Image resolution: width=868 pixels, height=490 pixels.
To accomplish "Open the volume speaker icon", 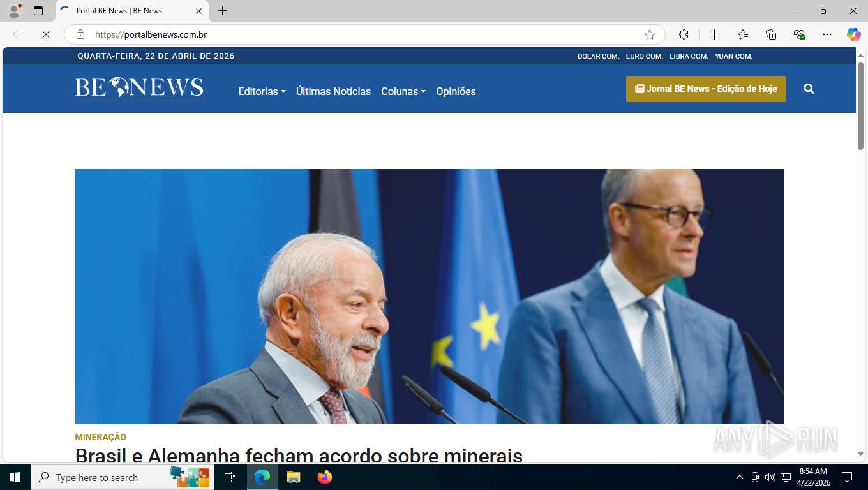I will (x=770, y=477).
